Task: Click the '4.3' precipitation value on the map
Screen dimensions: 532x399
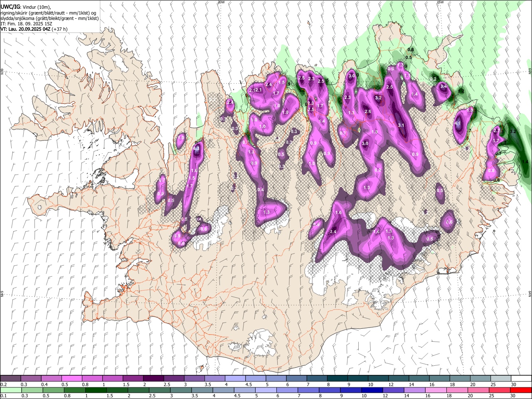Action: coord(197,148)
